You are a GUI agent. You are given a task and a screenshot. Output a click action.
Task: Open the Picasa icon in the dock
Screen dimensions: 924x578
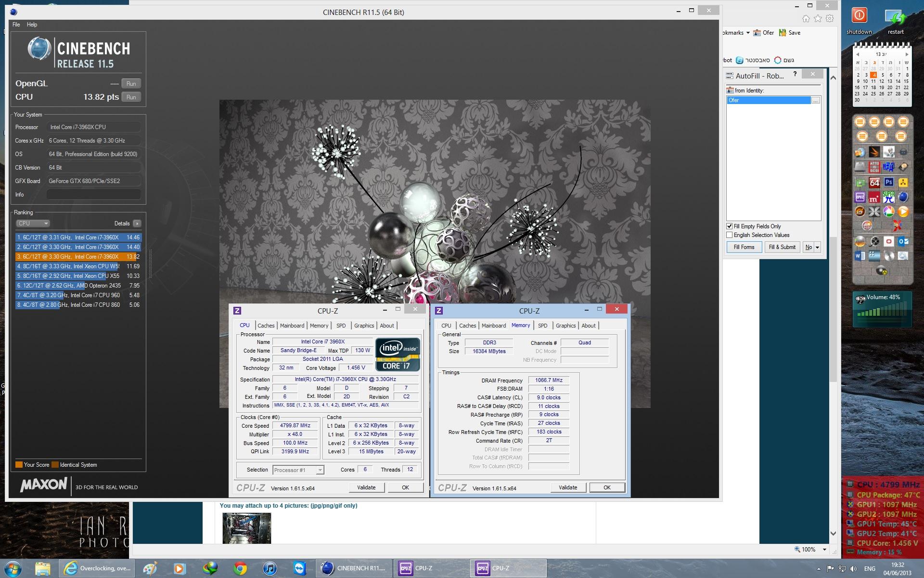coord(888,212)
